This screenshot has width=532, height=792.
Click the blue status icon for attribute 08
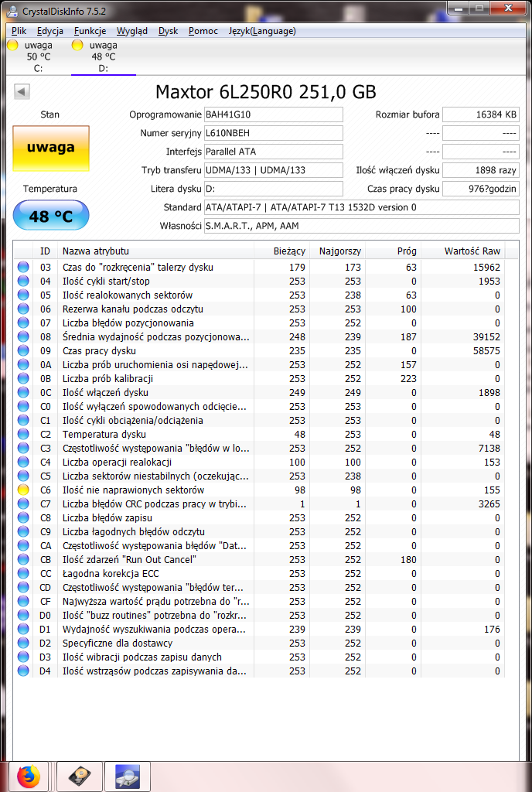pos(23,337)
